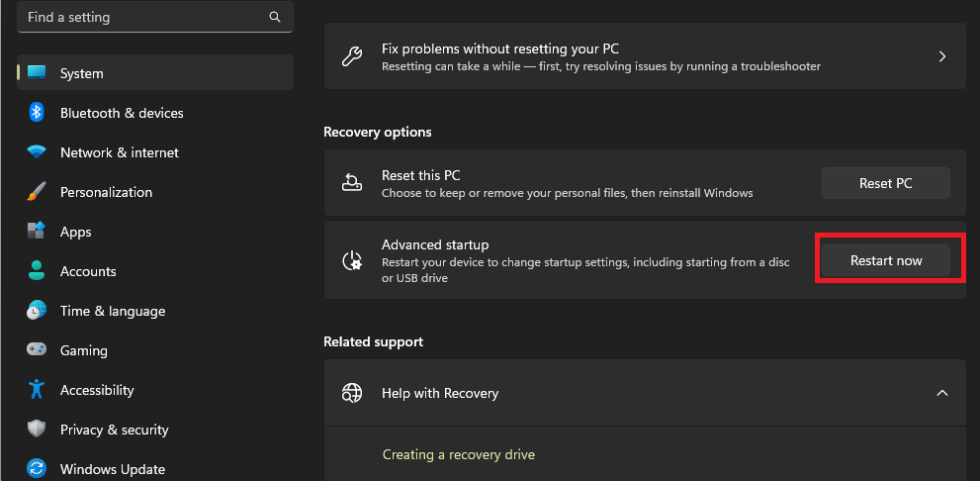Click the Related support heading text
The height and width of the screenshot is (481, 980).
click(x=373, y=341)
